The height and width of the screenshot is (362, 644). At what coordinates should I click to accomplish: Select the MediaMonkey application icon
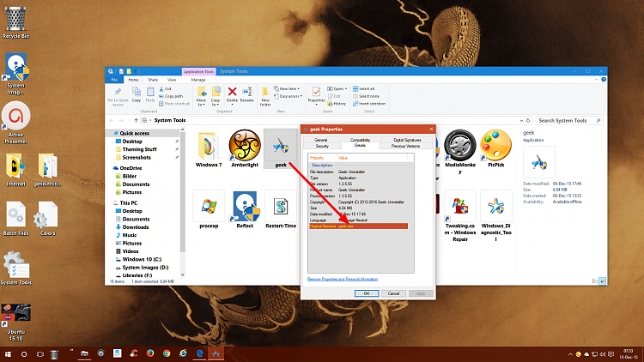[460, 145]
